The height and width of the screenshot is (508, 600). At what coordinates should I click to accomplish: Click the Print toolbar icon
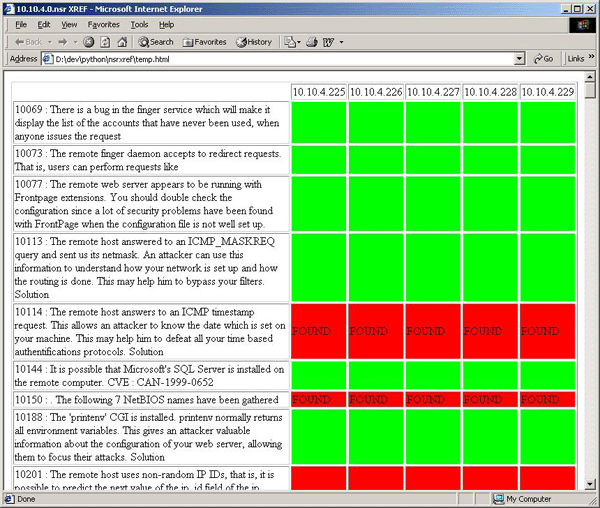(x=312, y=42)
